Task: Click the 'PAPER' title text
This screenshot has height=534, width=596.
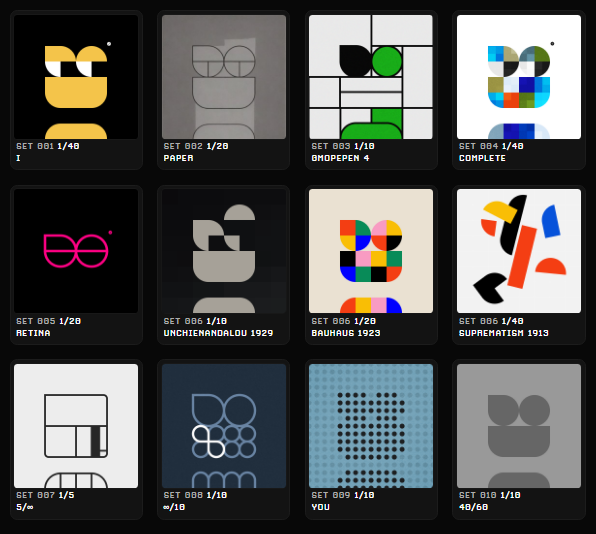Action: (x=179, y=158)
